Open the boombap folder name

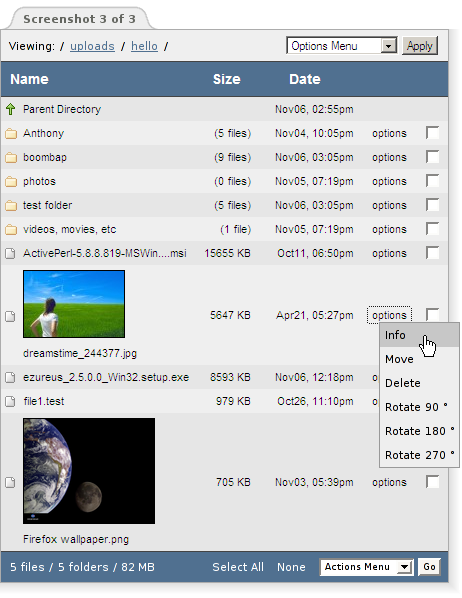pos(45,158)
